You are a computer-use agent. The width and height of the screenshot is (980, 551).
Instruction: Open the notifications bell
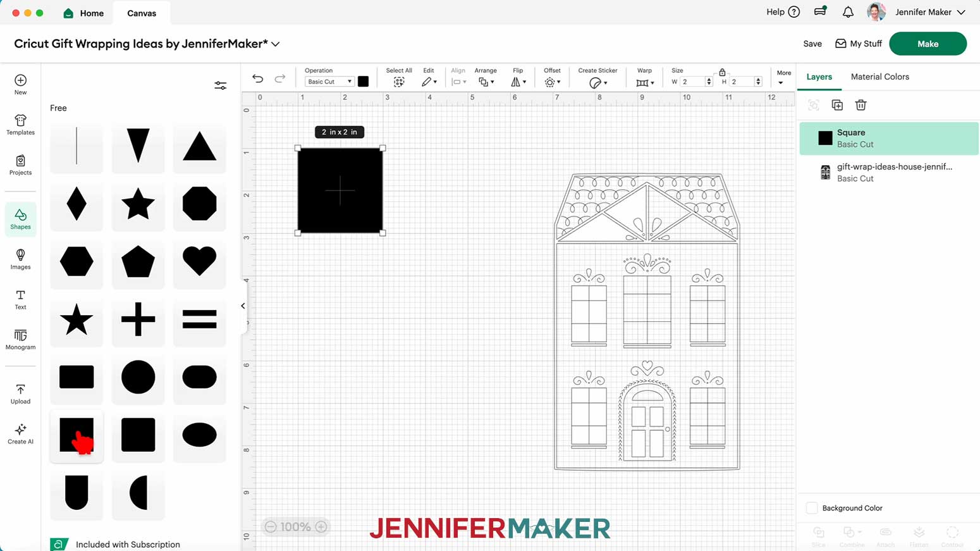coord(848,12)
